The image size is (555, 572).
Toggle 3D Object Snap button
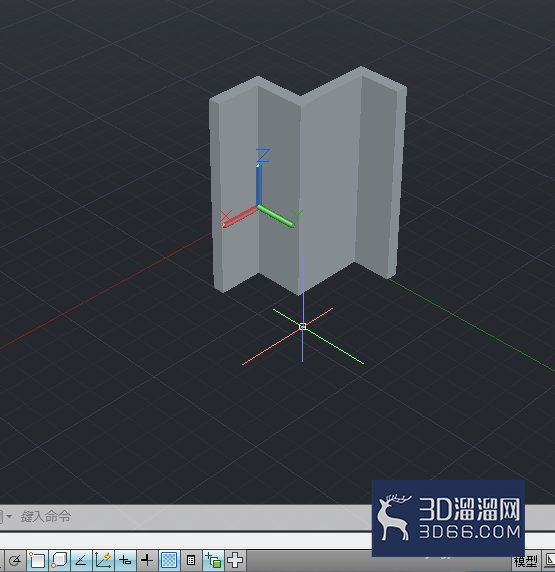tap(59, 560)
